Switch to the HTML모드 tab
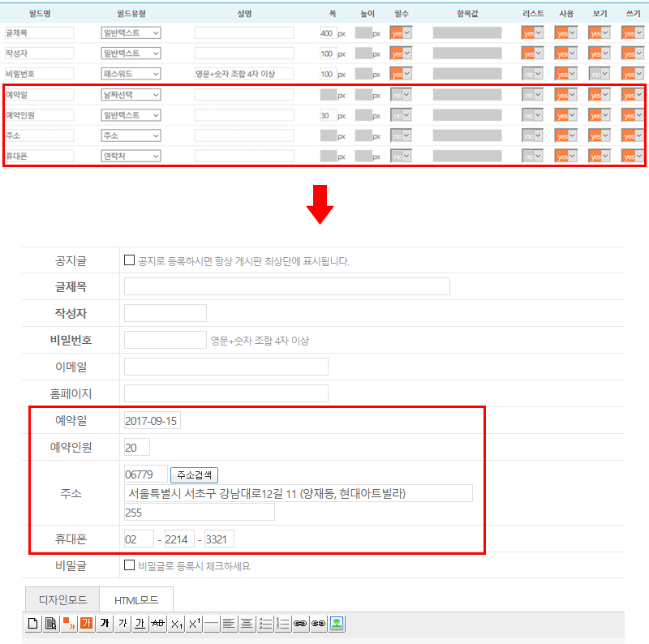649x644 pixels. click(136, 600)
